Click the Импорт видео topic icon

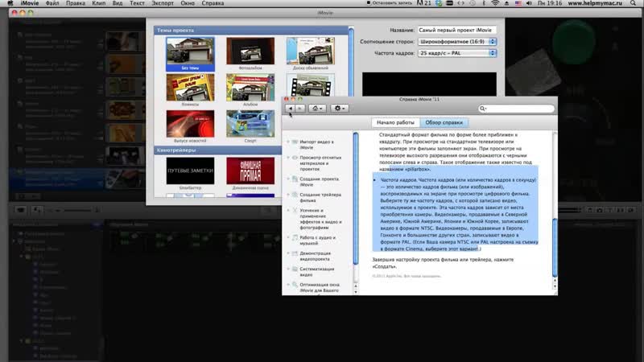click(x=295, y=142)
